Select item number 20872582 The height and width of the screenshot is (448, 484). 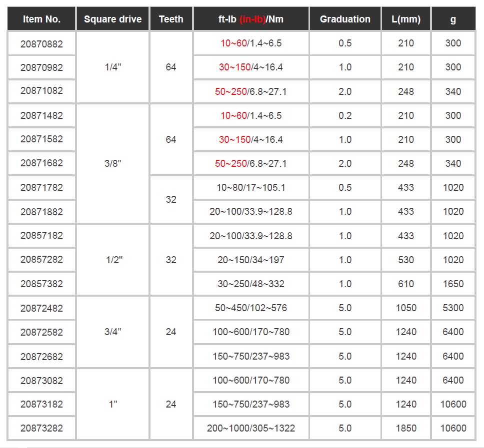(x=41, y=332)
